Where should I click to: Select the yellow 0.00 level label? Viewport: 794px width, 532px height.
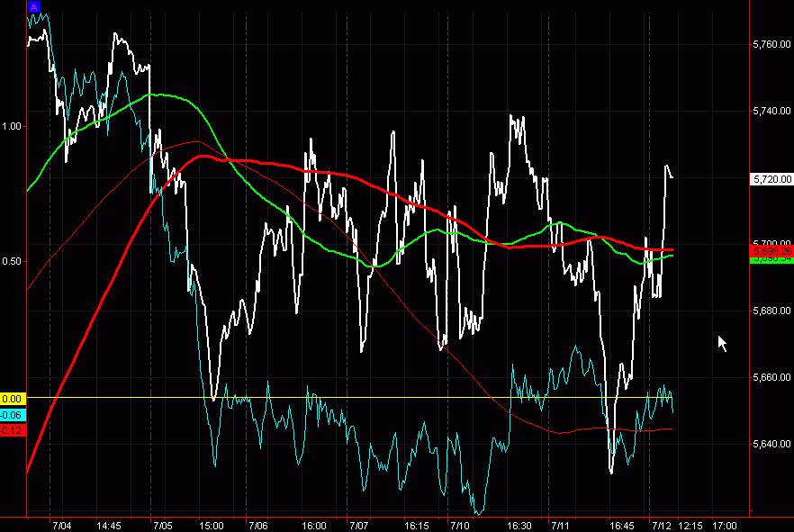coord(13,399)
